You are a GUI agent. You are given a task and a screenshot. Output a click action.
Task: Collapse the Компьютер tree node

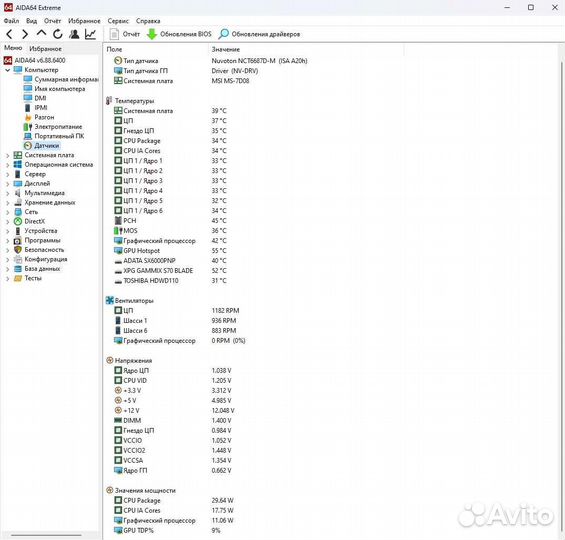tap(8, 70)
